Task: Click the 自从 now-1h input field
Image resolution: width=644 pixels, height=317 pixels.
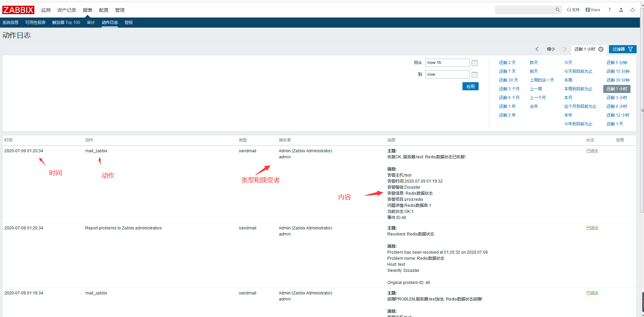Action: pyautogui.click(x=447, y=63)
